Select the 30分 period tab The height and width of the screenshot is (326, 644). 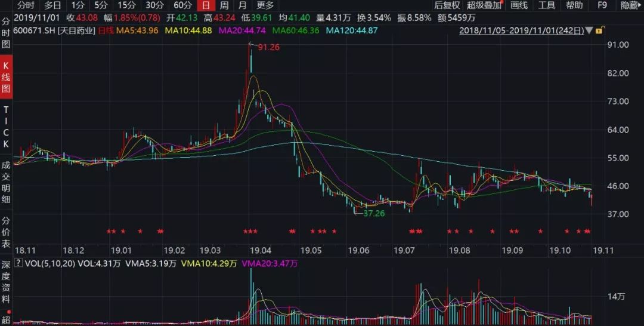tap(154, 5)
